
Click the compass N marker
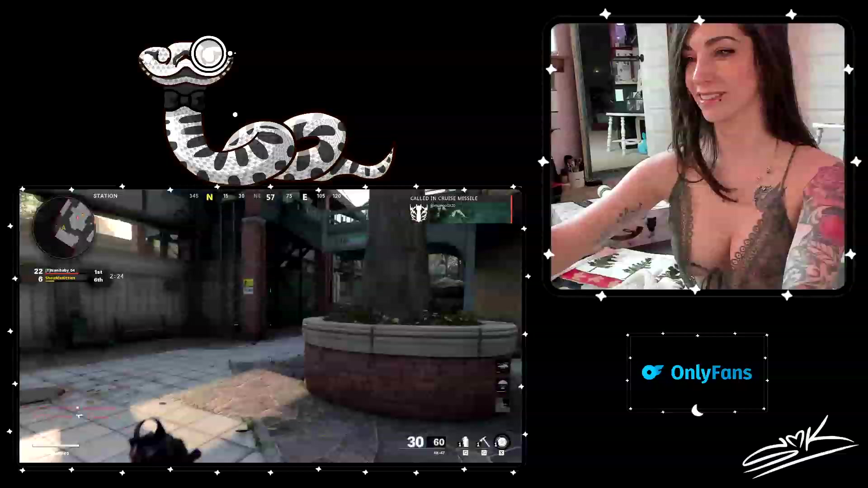tap(209, 197)
